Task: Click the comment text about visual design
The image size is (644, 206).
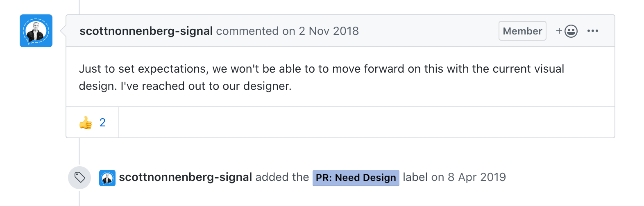Action: pos(321,69)
